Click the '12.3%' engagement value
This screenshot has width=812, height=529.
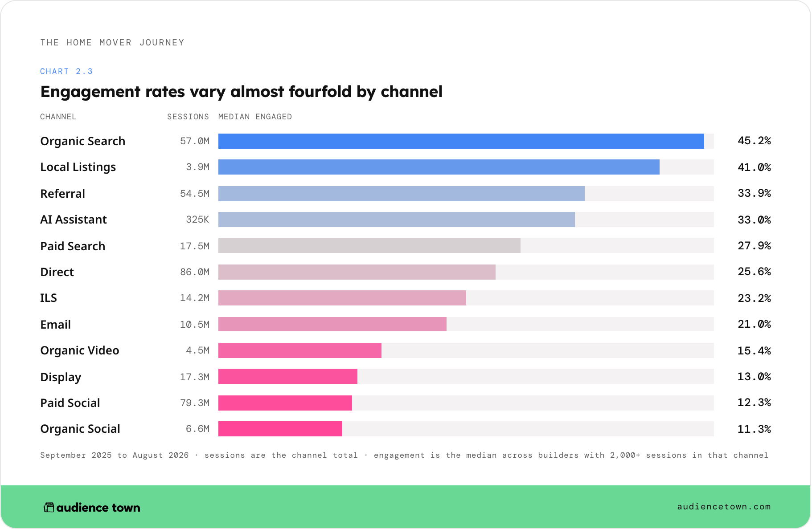[754, 403]
